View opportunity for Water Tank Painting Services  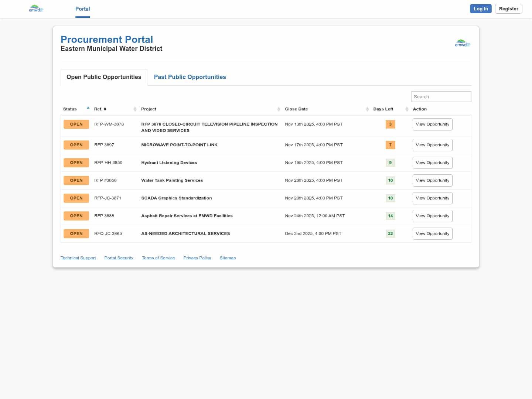(x=432, y=181)
